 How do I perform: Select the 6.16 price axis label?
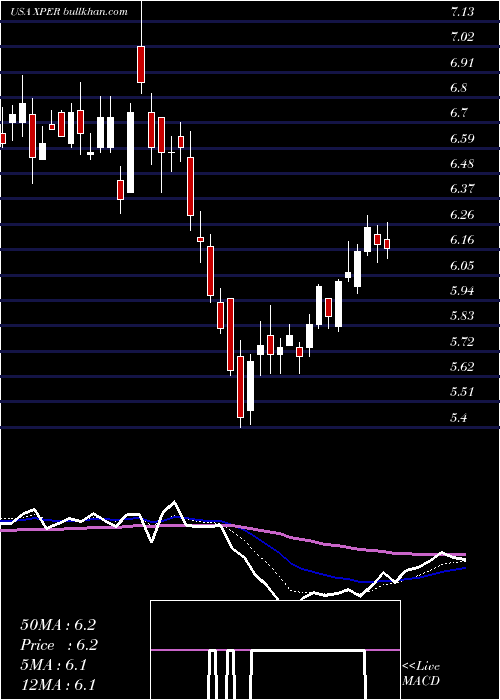462,241
